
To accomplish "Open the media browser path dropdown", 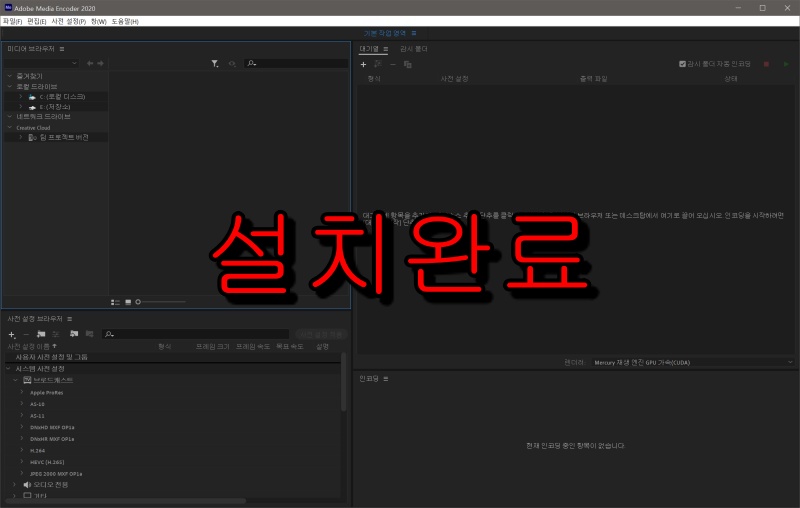I will click(41, 63).
